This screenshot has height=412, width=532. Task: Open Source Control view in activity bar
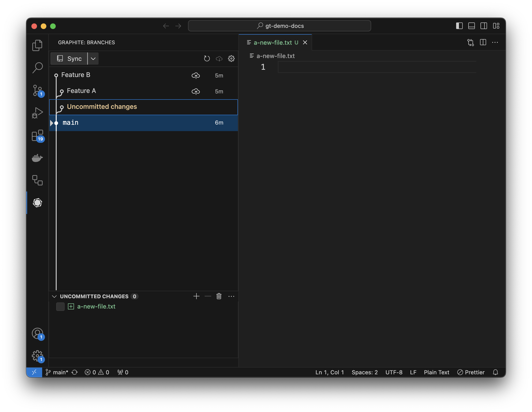click(37, 91)
